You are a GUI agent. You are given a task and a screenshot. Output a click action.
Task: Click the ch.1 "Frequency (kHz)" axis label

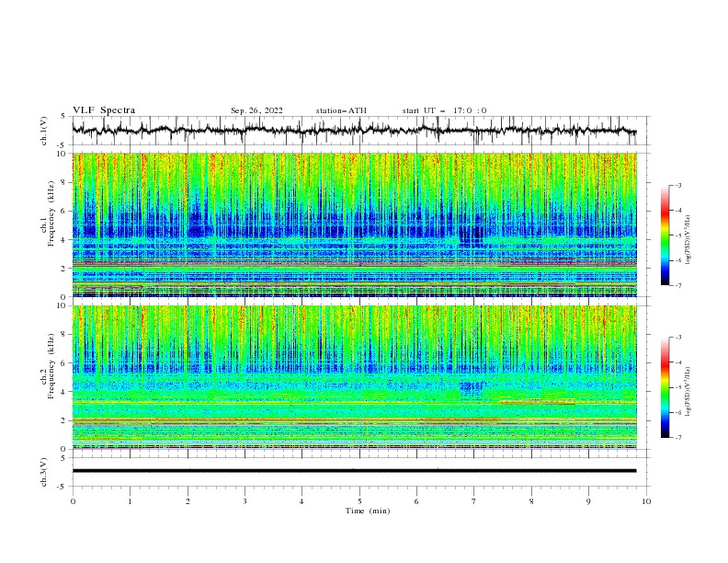[x=51, y=214]
